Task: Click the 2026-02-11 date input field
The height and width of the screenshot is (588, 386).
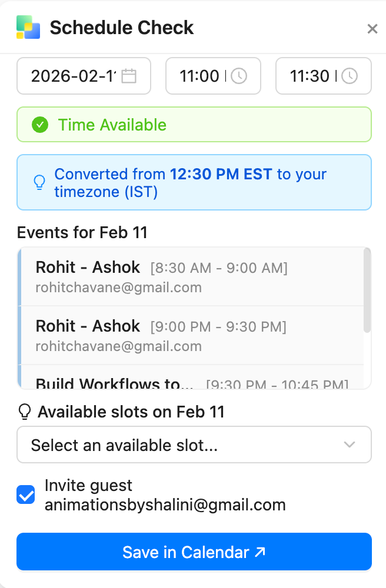Action: click(x=73, y=76)
